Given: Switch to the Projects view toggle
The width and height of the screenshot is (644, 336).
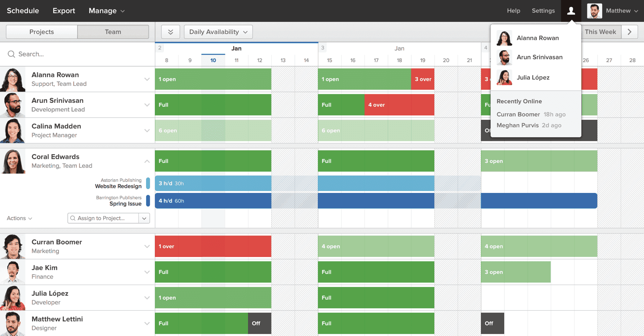Looking at the screenshot, I should click(42, 32).
